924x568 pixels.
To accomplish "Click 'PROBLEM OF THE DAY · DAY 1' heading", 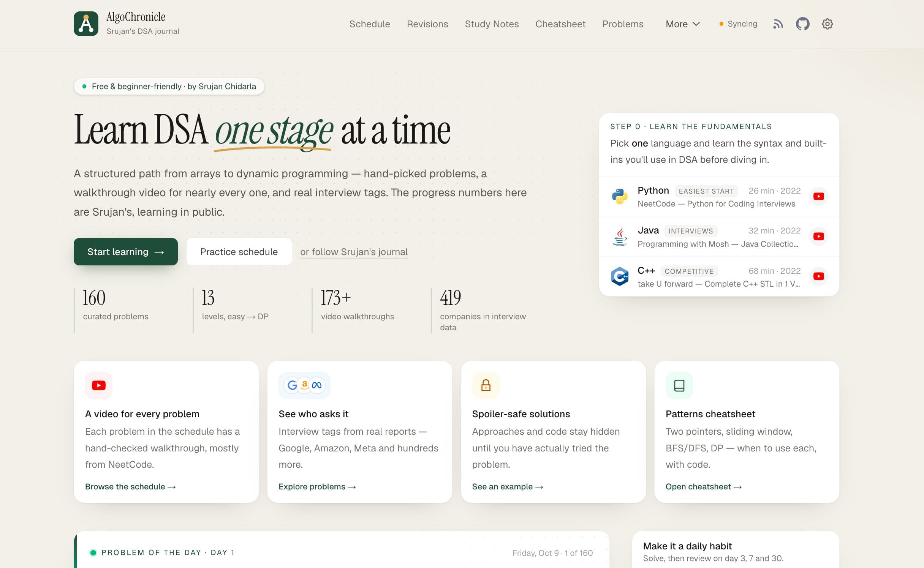I will pyautogui.click(x=168, y=552).
